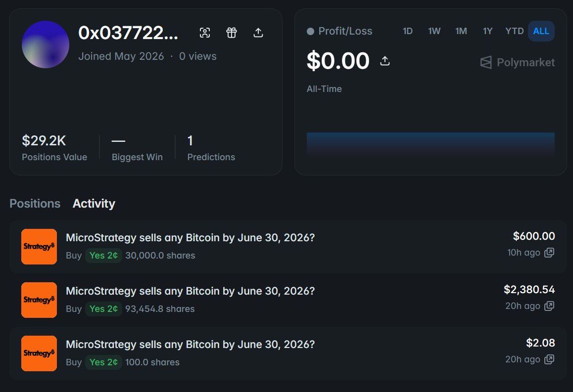The width and height of the screenshot is (573, 392).
Task: Open the market title on the $2.08 row
Action: 190,344
